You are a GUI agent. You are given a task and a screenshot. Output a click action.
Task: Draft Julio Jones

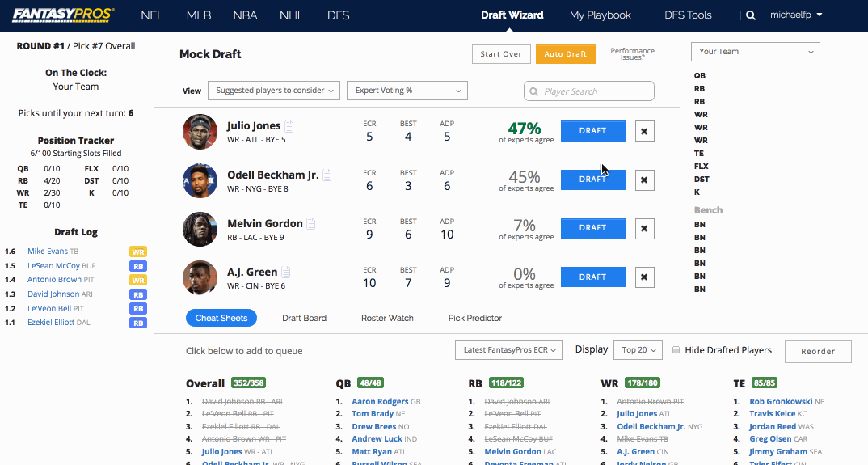tap(593, 131)
